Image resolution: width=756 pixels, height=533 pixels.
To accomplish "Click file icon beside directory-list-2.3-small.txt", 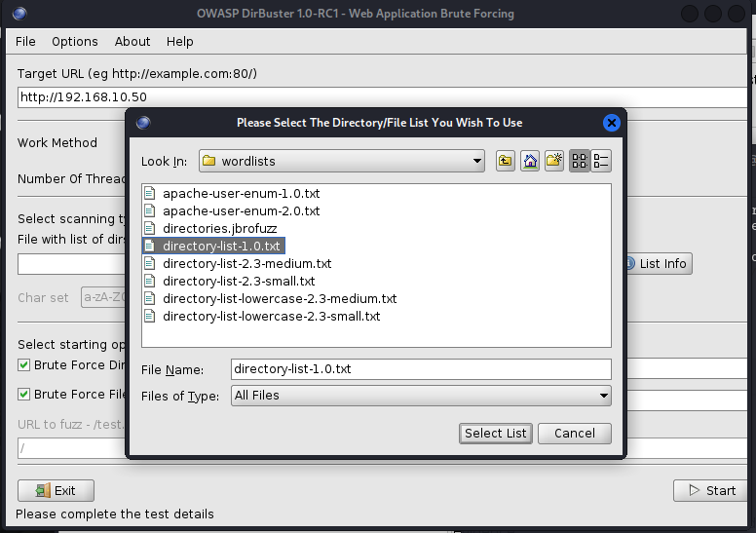I will pos(150,282).
